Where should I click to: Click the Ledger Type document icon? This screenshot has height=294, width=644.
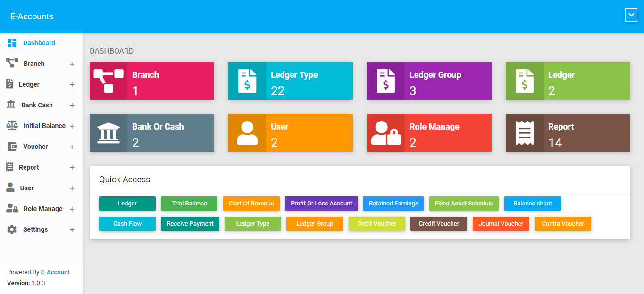tap(247, 81)
